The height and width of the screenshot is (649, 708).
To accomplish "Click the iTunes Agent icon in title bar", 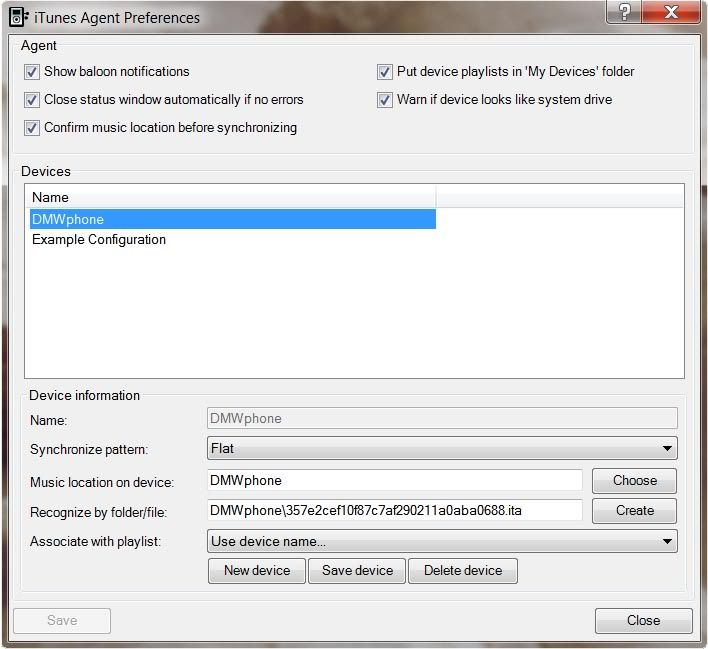I will click(17, 17).
